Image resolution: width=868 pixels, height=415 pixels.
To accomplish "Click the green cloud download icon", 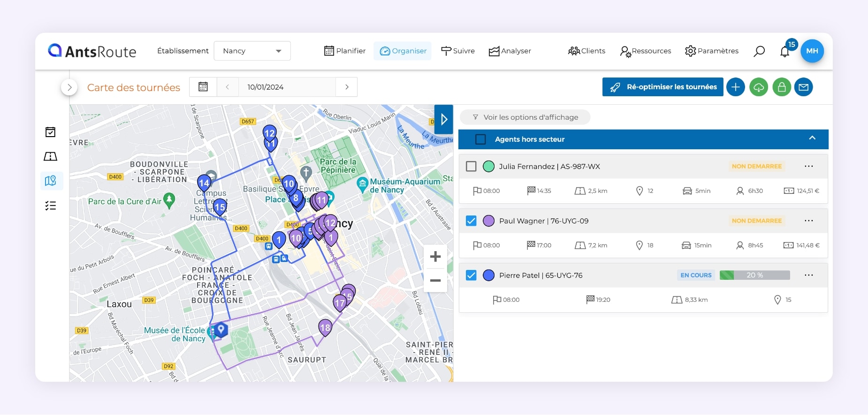I will (x=759, y=87).
